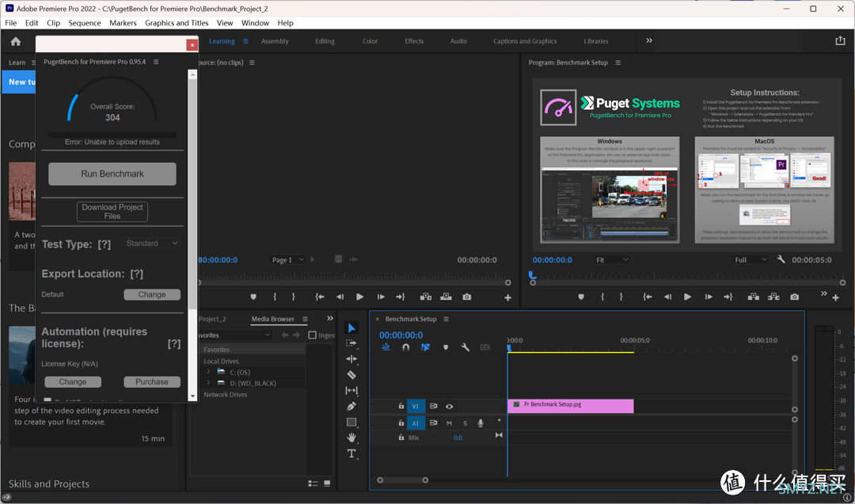This screenshot has height=504, width=855.
Task: Toggle lock on A1 track
Action: 401,423
